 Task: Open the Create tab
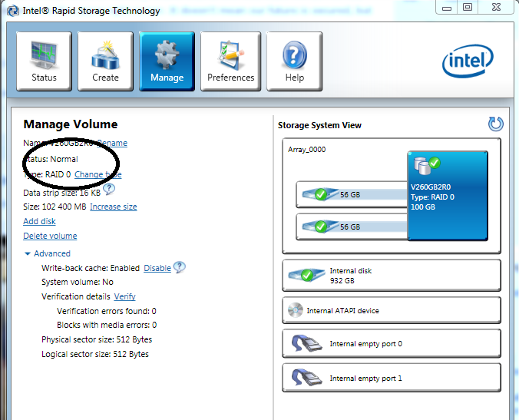(105, 61)
